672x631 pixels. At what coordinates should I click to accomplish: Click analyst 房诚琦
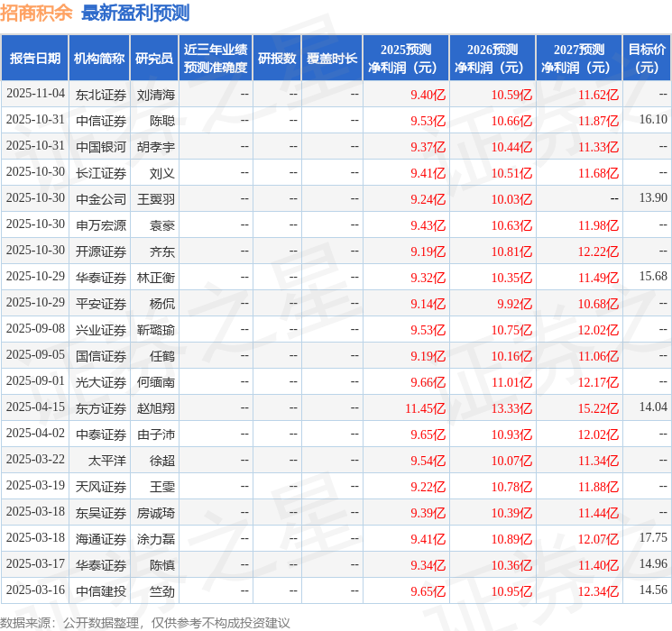point(156,513)
